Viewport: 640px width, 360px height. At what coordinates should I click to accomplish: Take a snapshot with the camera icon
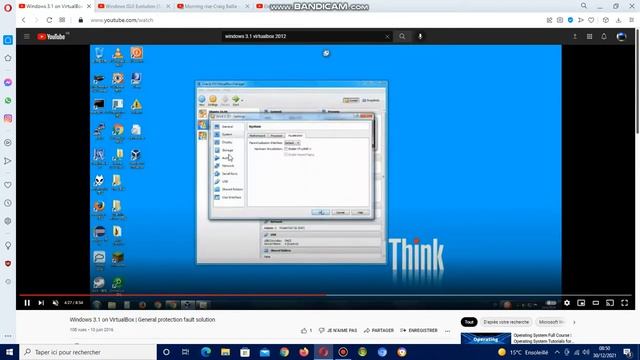(x=560, y=20)
